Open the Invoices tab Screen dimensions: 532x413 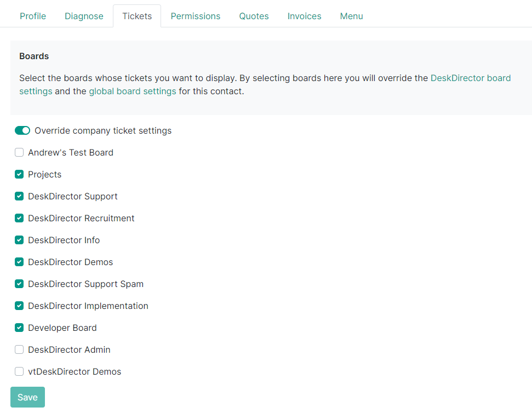click(304, 16)
